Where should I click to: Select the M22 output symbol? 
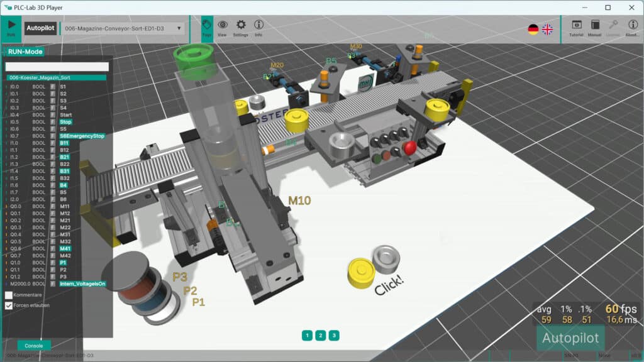(65, 228)
